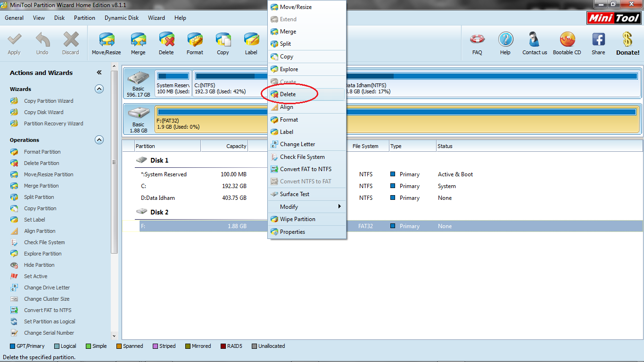Choose Split from the context menu
This screenshot has width=644, height=362.
click(x=307, y=44)
